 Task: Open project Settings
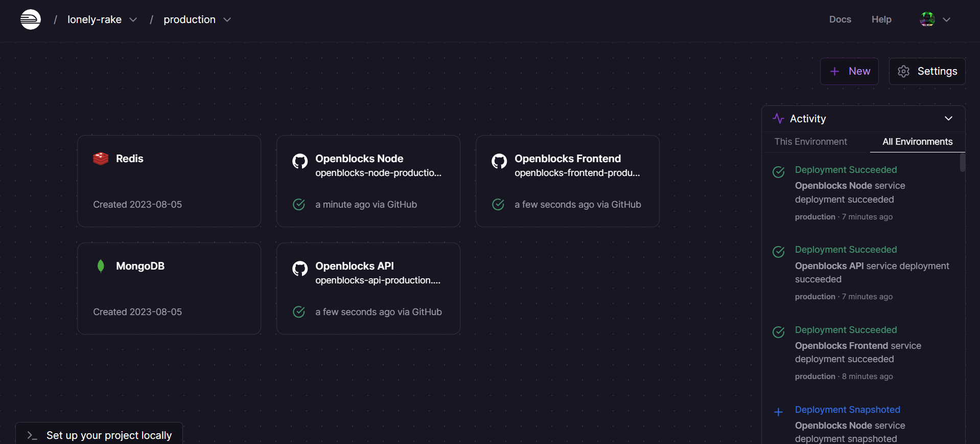point(927,71)
